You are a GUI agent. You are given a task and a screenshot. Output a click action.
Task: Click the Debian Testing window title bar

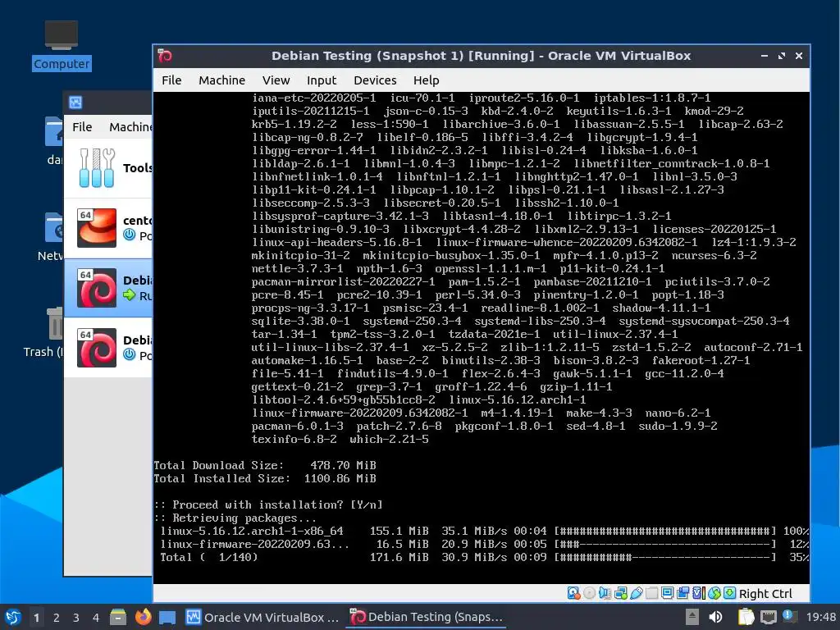(481, 56)
